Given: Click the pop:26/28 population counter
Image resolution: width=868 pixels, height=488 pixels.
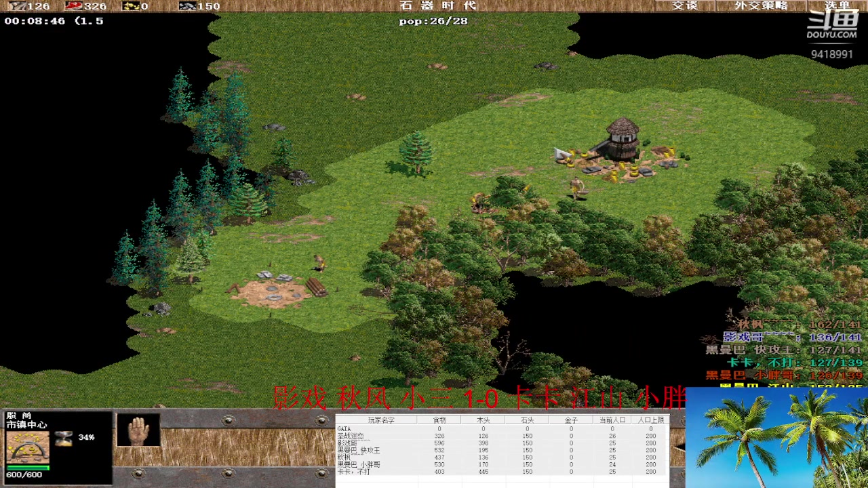Looking at the screenshot, I should point(433,21).
